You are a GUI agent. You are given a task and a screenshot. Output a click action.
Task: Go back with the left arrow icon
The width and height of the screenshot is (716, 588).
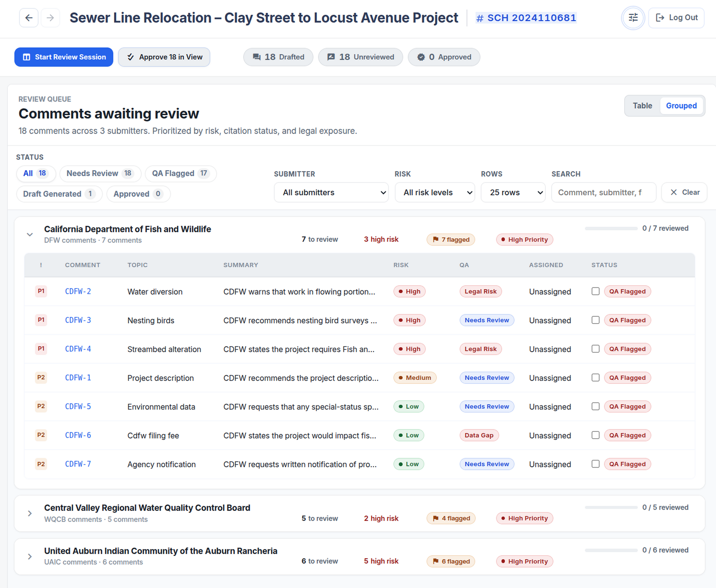29,18
